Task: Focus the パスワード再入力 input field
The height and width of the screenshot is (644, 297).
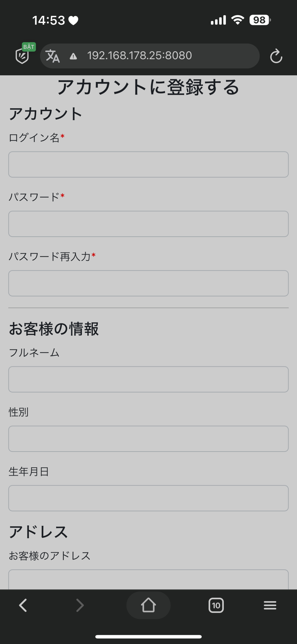Action: point(148,283)
